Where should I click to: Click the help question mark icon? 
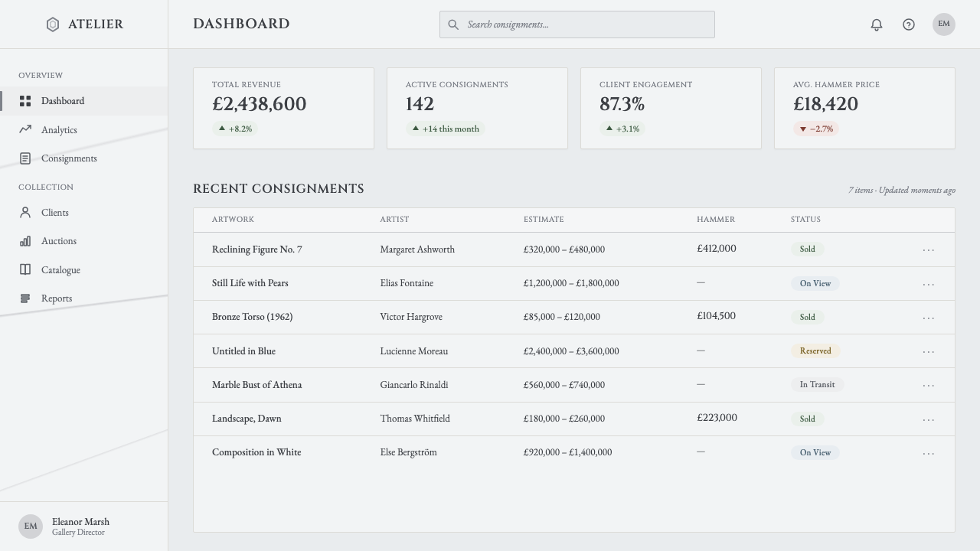point(909,24)
